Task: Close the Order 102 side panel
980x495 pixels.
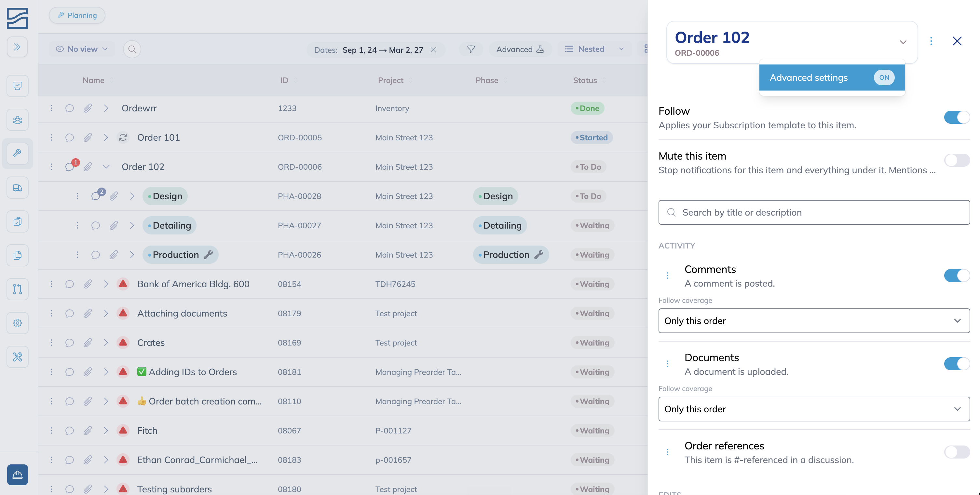Action: [957, 41]
